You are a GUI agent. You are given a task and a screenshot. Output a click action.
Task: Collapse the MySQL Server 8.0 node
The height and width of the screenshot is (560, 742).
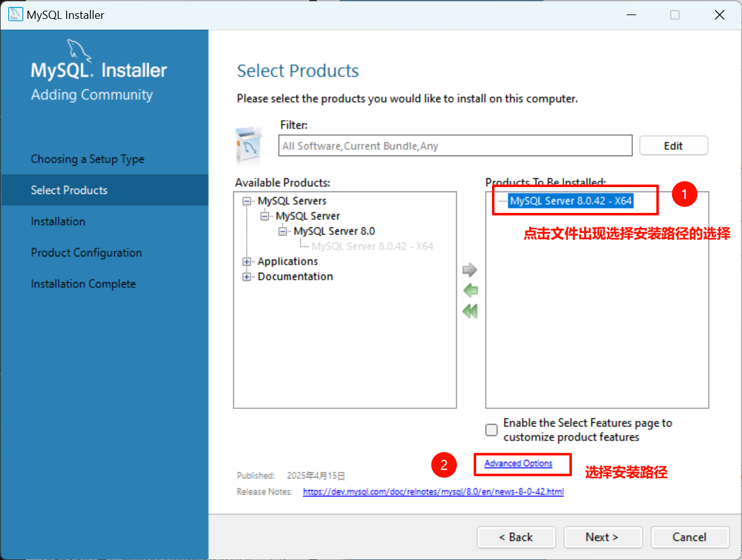coord(283,231)
